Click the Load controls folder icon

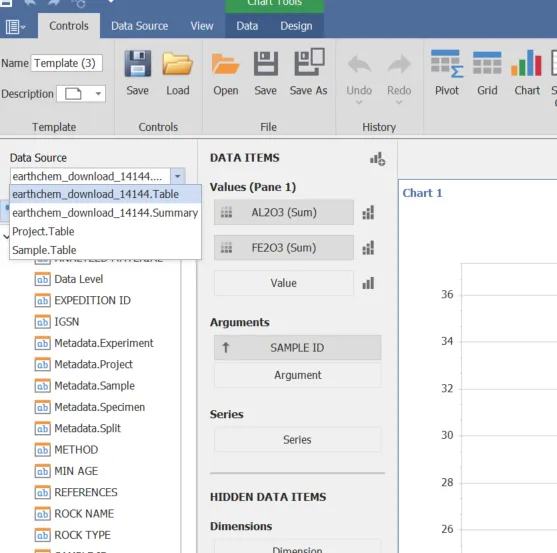[178, 64]
